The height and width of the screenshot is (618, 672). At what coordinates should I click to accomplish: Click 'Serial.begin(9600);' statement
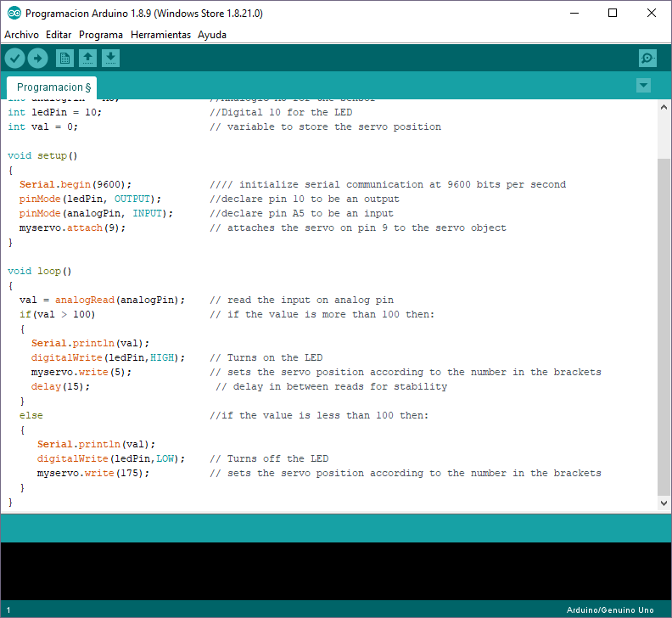click(x=76, y=184)
